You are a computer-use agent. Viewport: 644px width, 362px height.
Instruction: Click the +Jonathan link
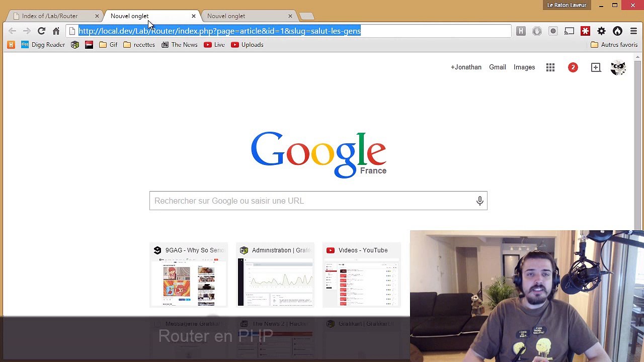pyautogui.click(x=466, y=67)
